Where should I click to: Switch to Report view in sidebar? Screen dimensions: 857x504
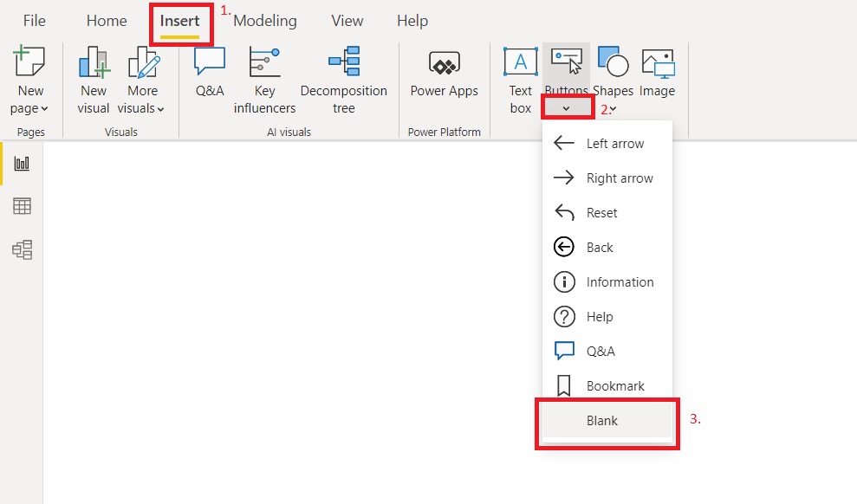[x=22, y=164]
